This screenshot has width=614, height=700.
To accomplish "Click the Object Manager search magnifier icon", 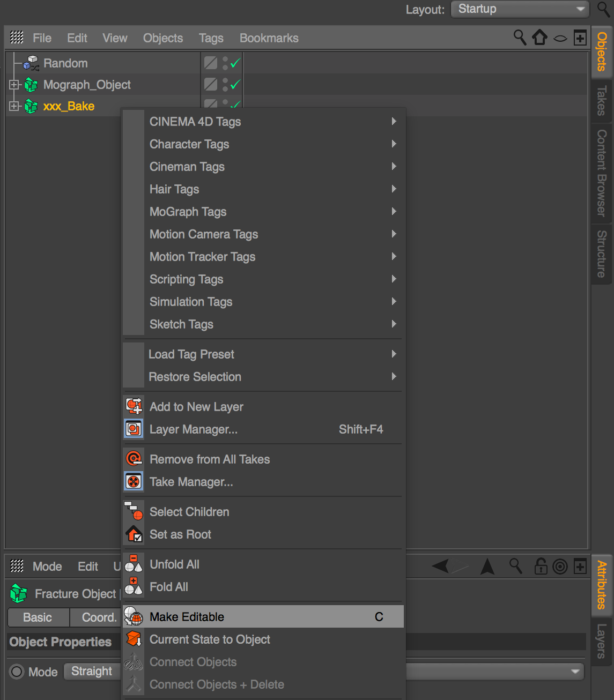I will point(519,38).
